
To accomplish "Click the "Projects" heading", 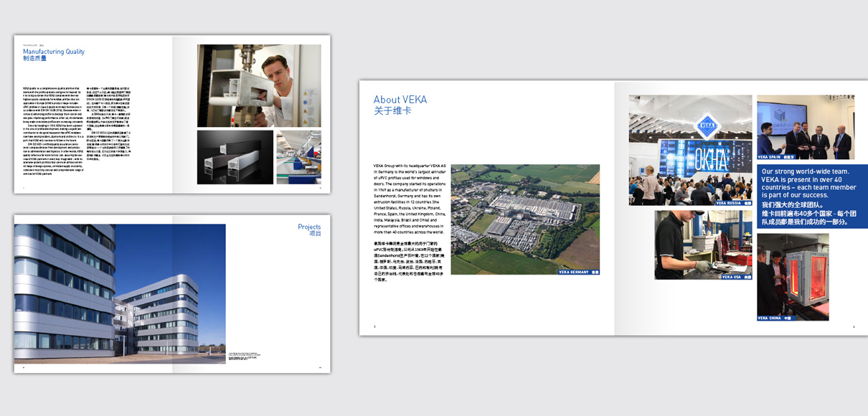I will pyautogui.click(x=310, y=227).
